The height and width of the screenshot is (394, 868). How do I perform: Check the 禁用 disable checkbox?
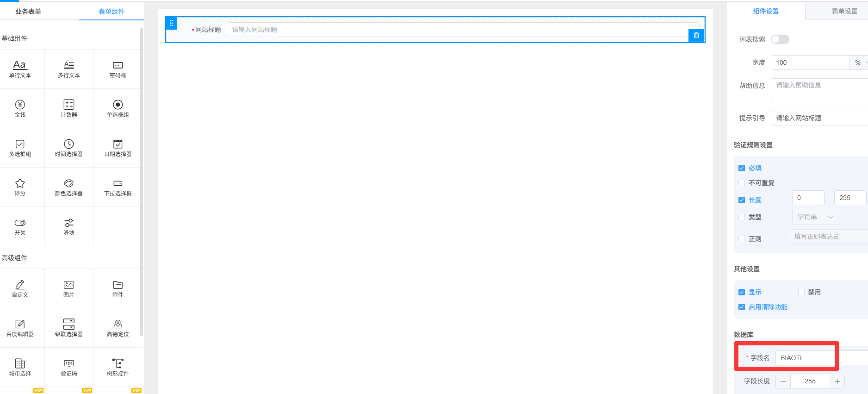point(801,292)
